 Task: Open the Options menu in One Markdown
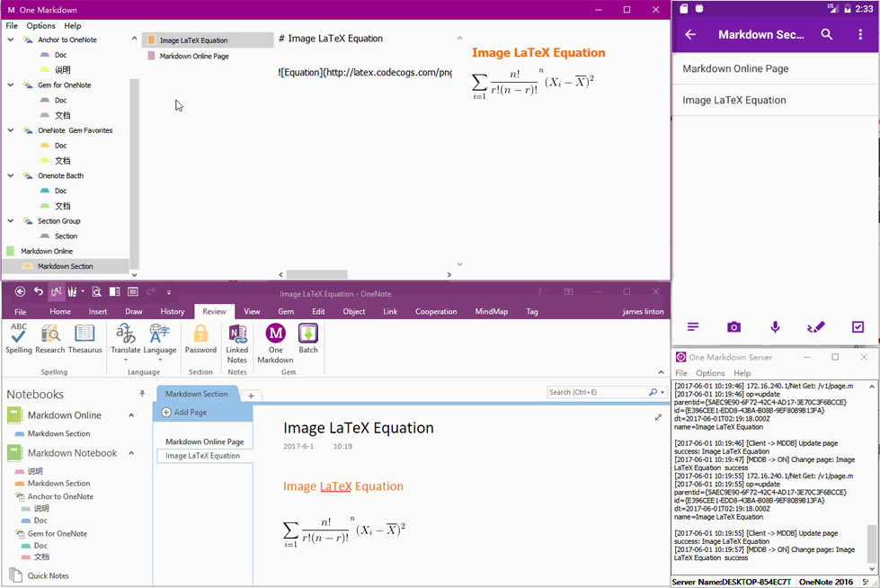[x=41, y=26]
